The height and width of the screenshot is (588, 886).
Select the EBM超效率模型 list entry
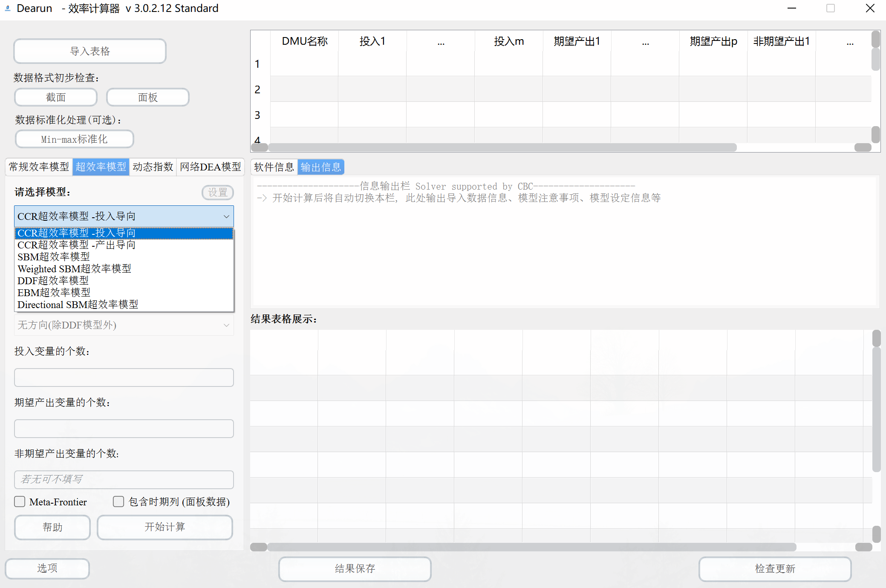click(54, 293)
